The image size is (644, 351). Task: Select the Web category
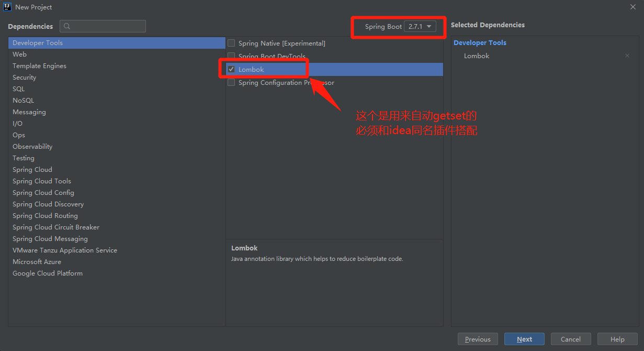[117, 54]
